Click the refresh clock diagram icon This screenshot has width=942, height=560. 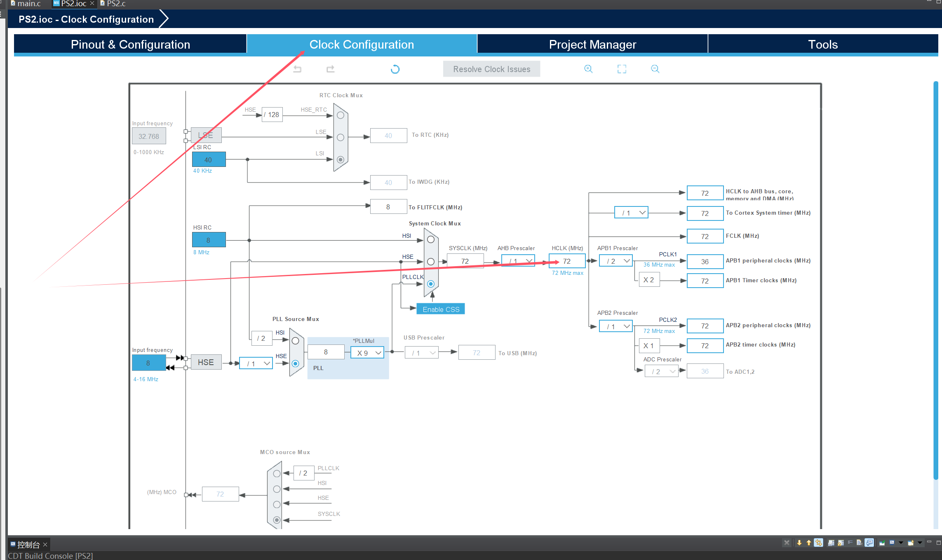[x=395, y=69]
